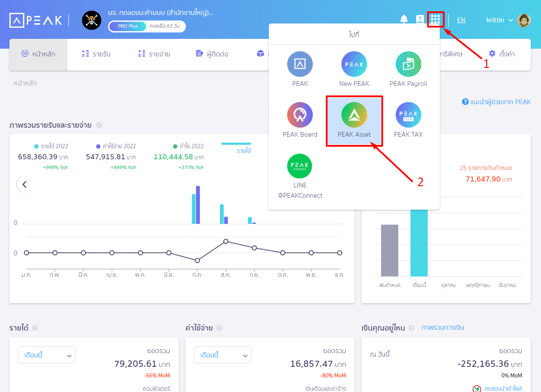This screenshot has width=541, height=392.
Task: Launch the PEAK Board app icon
Action: point(300,115)
